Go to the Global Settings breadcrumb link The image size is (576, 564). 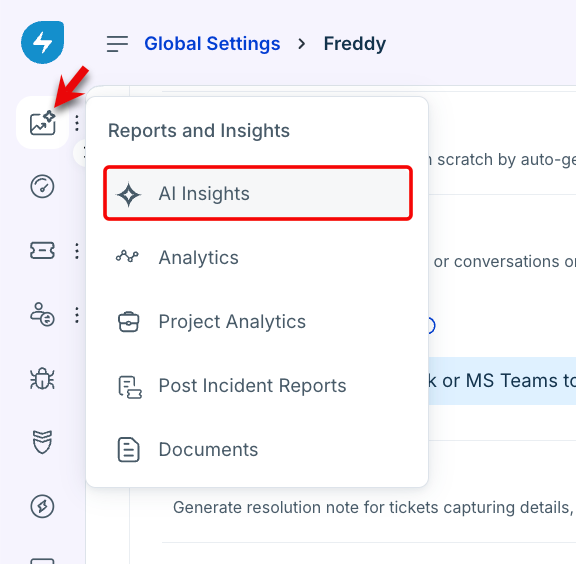(212, 44)
